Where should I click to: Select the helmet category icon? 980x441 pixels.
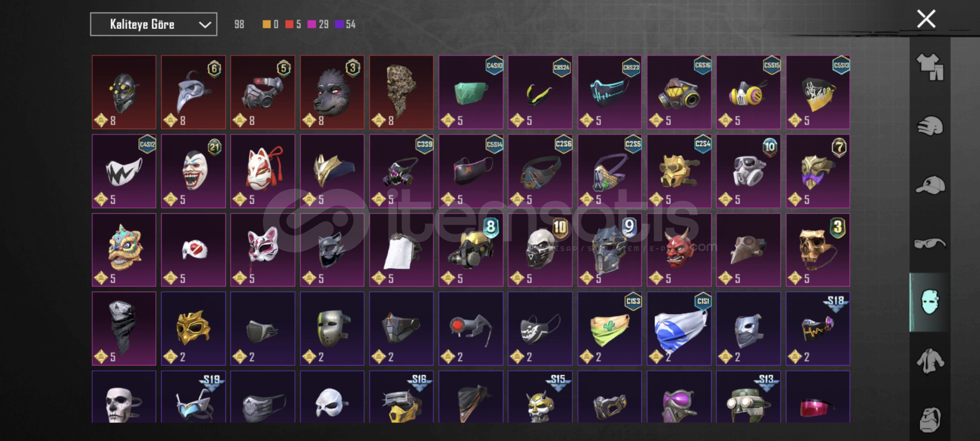930,126
